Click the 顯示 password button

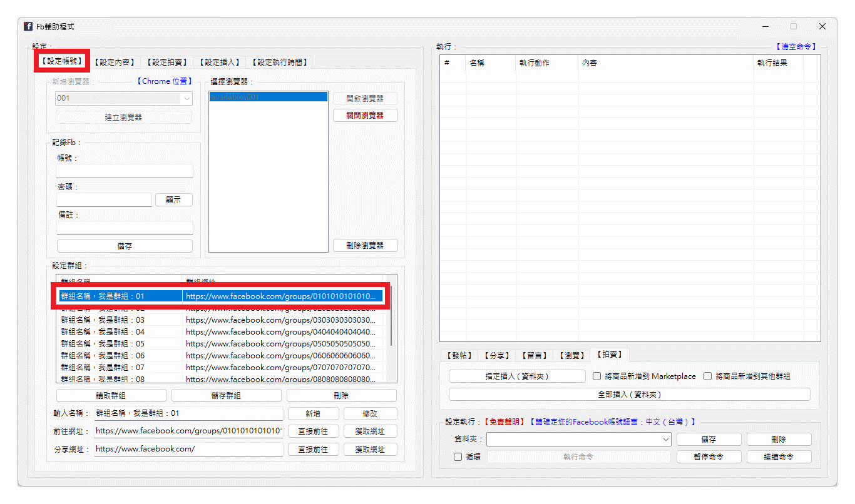coord(174,199)
